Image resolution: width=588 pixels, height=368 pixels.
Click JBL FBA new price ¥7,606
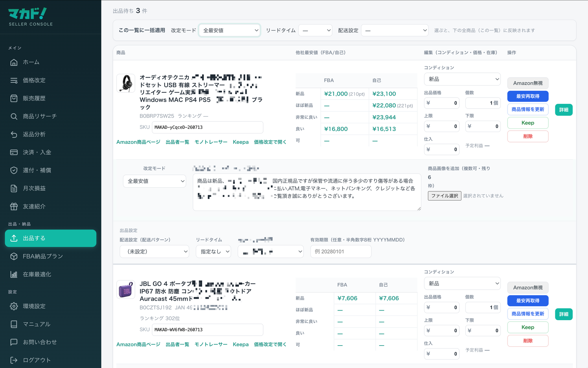(x=348, y=298)
